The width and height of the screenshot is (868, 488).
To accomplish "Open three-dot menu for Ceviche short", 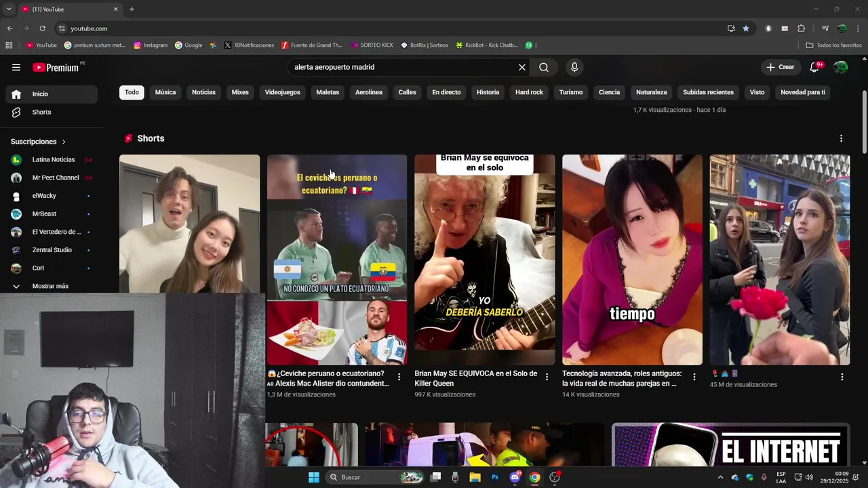I will [399, 377].
